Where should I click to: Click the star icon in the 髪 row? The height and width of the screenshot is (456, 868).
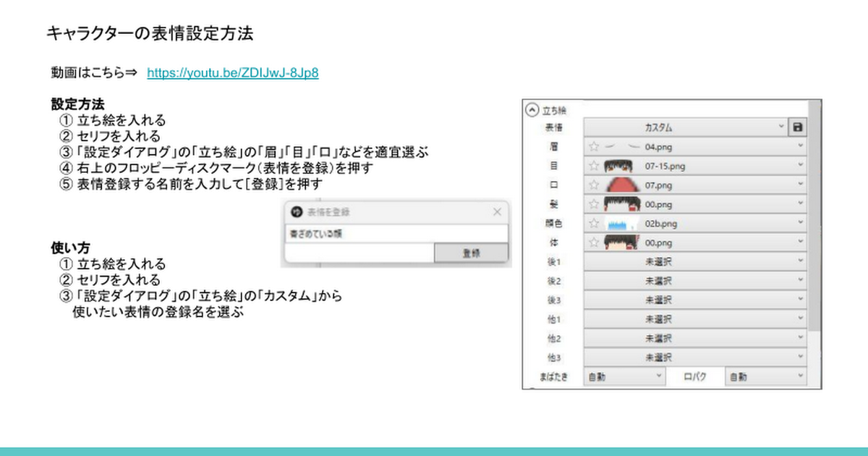[x=594, y=204]
